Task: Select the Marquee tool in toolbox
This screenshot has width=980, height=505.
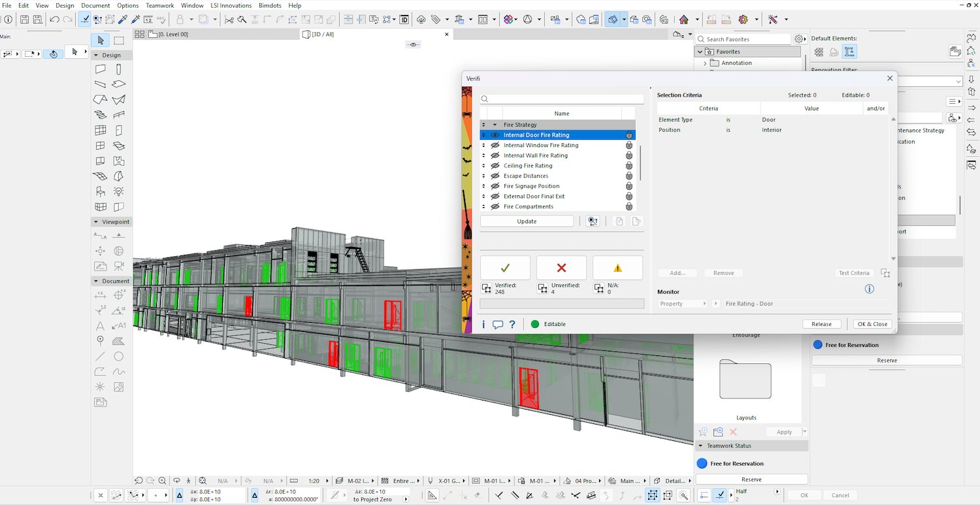Action: point(118,41)
